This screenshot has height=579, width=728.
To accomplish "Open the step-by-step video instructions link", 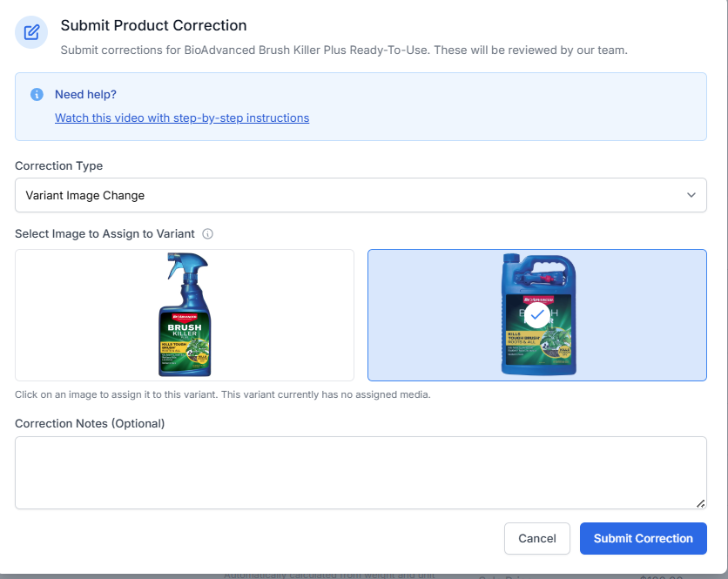I will [x=182, y=118].
